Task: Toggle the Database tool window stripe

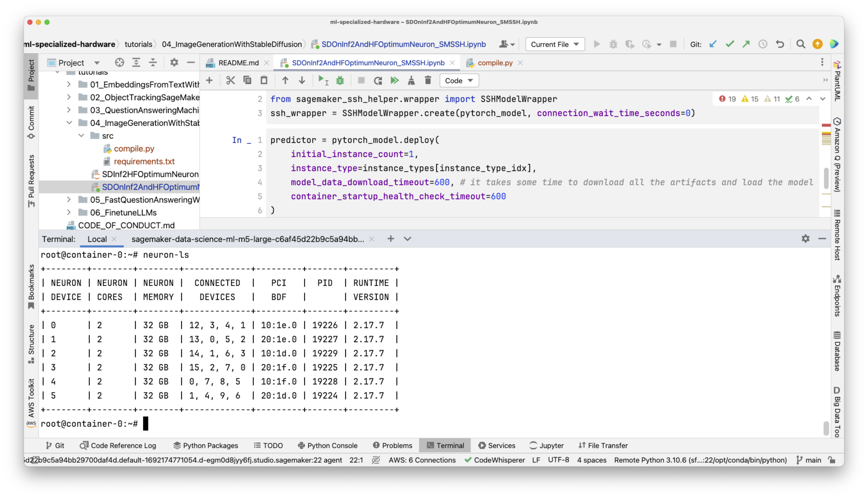Action: [837, 351]
